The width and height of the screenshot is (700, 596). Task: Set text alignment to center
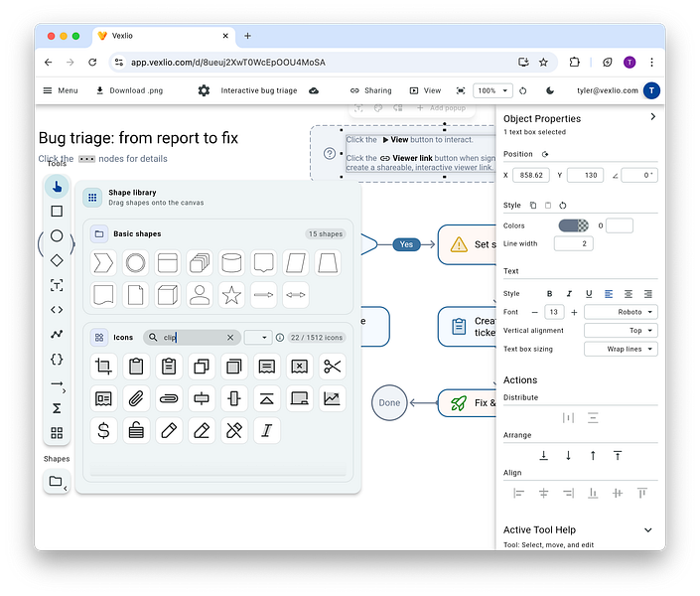pos(629,294)
